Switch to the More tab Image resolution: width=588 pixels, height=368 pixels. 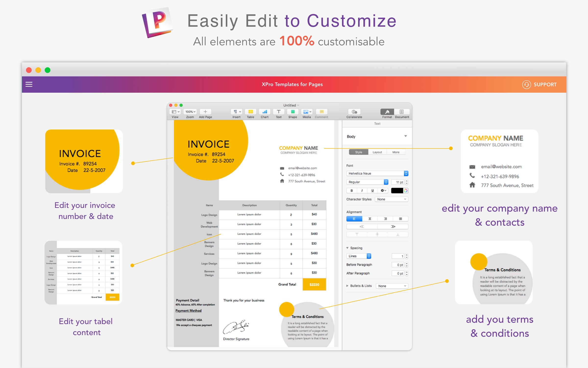(x=396, y=152)
